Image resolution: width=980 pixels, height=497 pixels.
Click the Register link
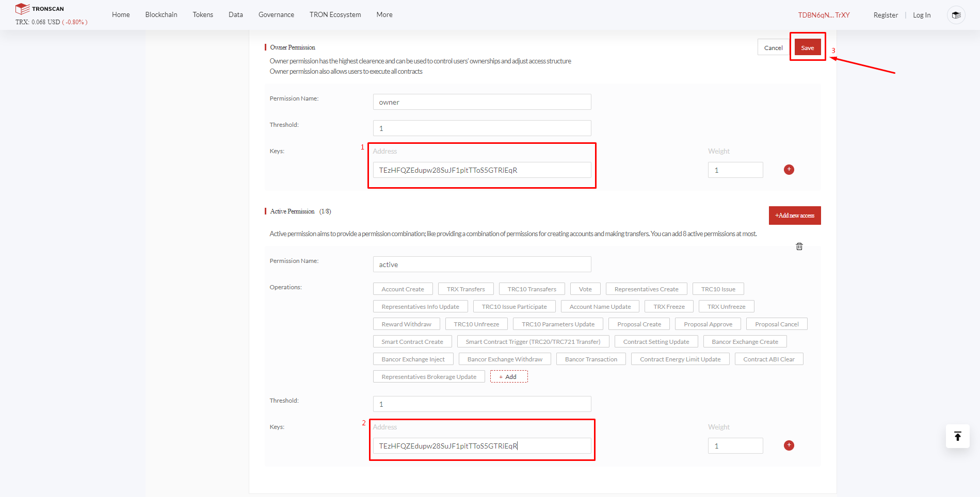tap(886, 15)
